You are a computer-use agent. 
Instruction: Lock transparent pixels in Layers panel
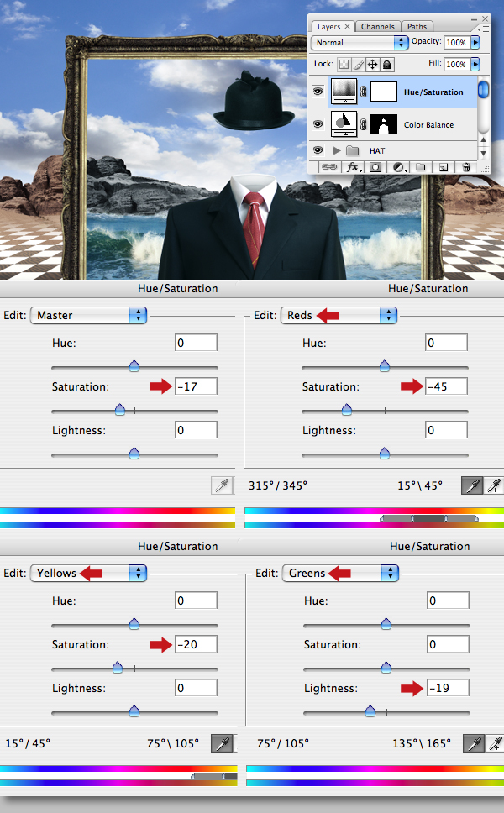click(x=344, y=65)
